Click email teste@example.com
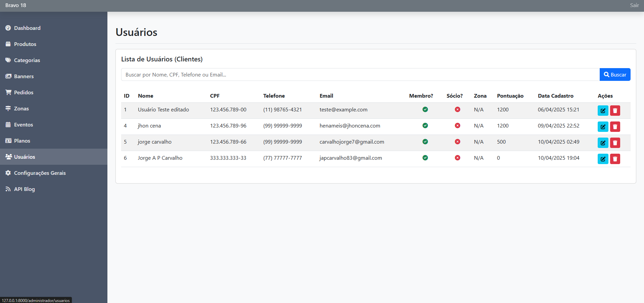 [343, 110]
